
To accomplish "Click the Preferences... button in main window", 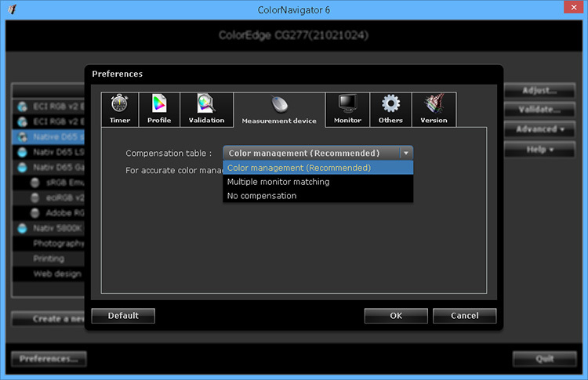I will [x=49, y=359].
